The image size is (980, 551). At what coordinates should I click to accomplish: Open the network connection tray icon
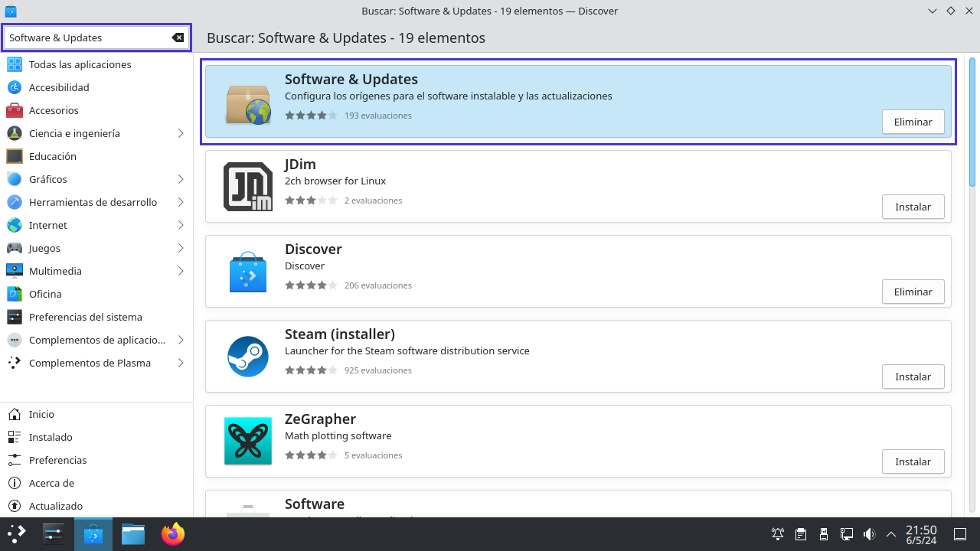(x=847, y=534)
